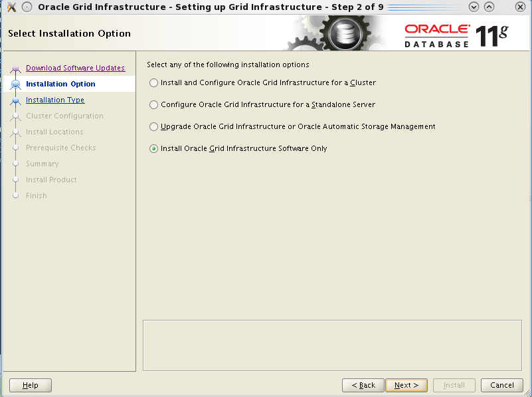This screenshot has width=532, height=397.
Task: Click the Install Locations step marker icon
Action: tap(15, 132)
